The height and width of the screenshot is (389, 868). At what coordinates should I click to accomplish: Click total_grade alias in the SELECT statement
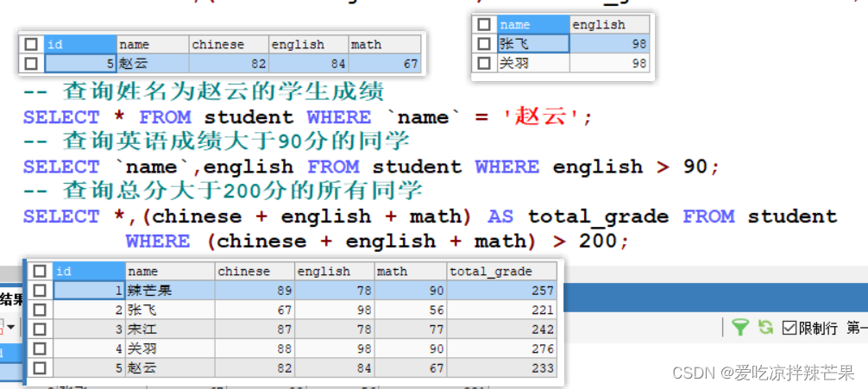[599, 216]
